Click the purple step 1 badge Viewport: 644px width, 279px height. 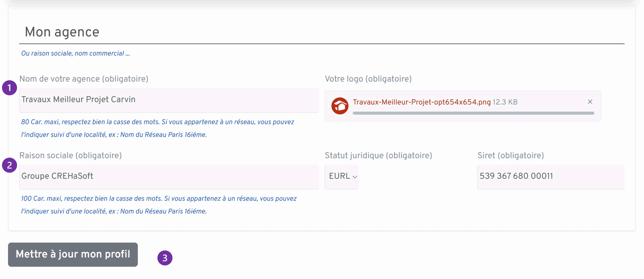(9, 88)
